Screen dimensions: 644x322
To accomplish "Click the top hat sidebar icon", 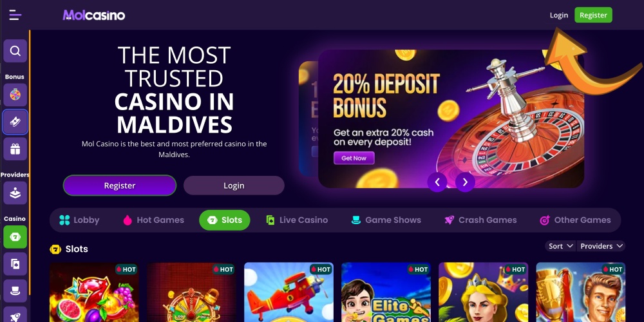I will [x=15, y=291].
